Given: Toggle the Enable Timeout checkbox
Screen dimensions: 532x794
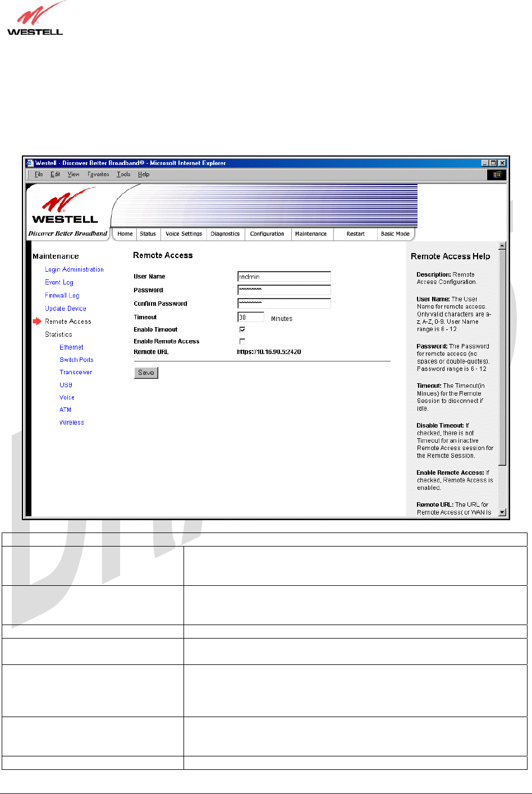Looking at the screenshot, I should tap(242, 329).
